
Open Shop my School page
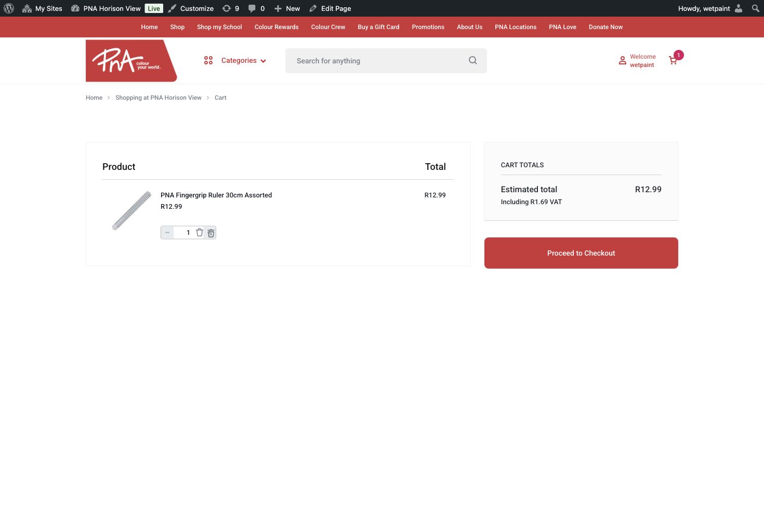[x=219, y=27]
